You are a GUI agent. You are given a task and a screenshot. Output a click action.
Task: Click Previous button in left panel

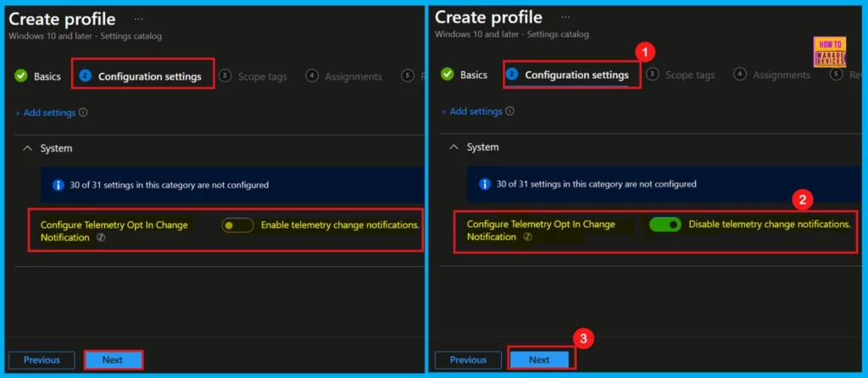42,359
